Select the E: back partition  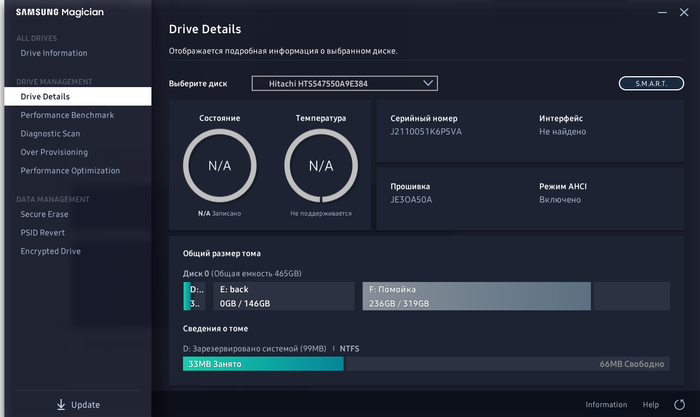tap(283, 296)
